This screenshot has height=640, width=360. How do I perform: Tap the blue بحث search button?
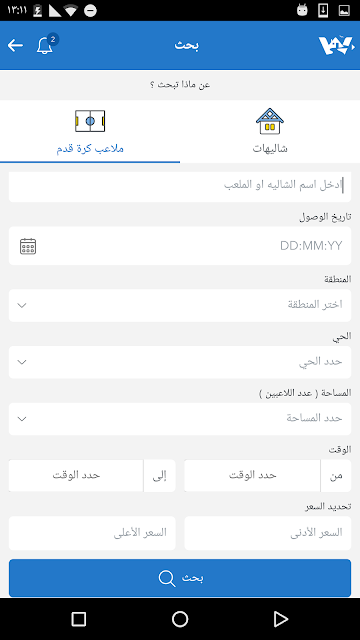(180, 578)
